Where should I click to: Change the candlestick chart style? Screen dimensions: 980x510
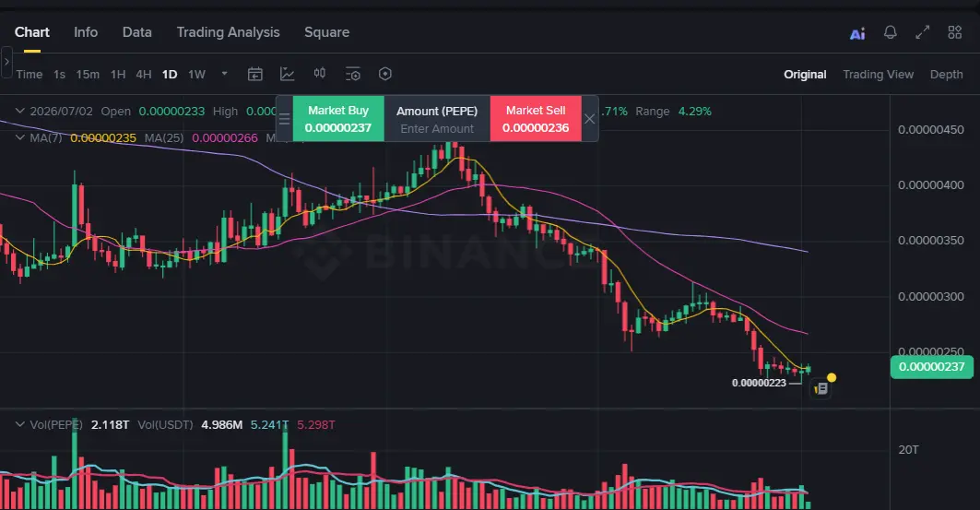[x=319, y=74]
